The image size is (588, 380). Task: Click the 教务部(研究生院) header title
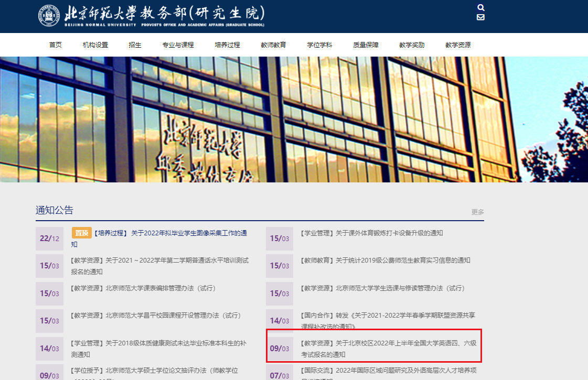(x=202, y=13)
